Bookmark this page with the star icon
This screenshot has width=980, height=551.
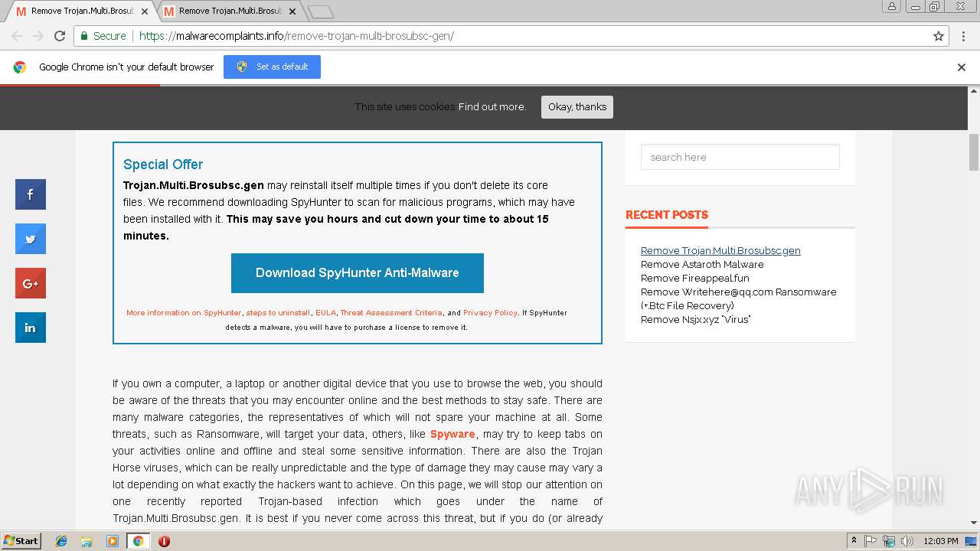(939, 36)
